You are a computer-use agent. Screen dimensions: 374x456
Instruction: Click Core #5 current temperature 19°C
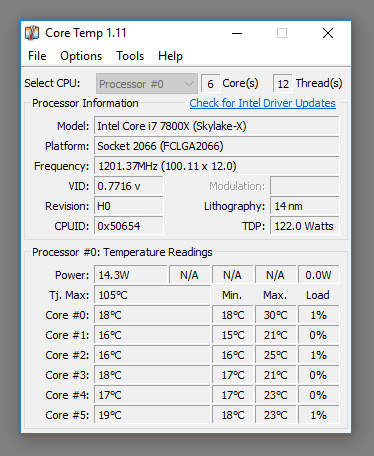[152, 415]
